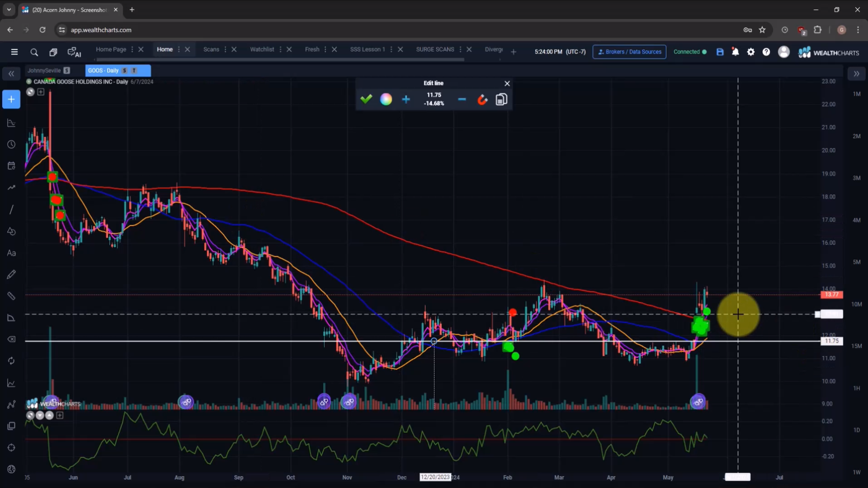Select the straight line drawing tool
Image resolution: width=868 pixels, height=488 pixels.
[11, 209]
